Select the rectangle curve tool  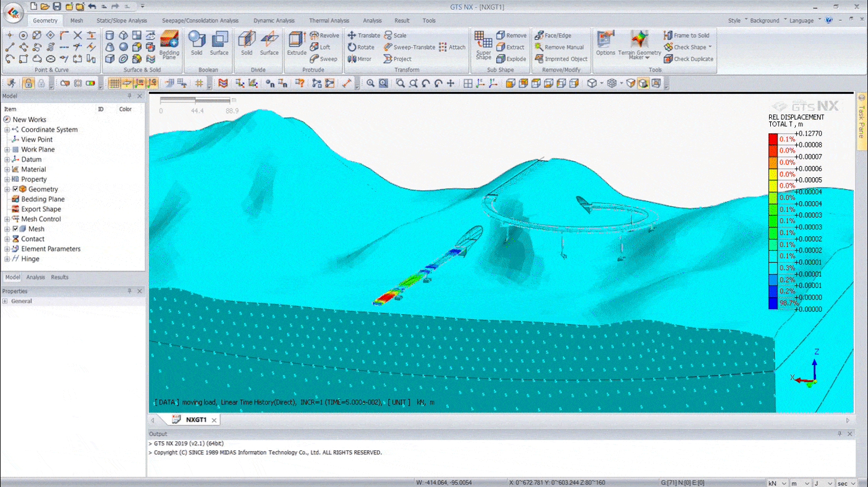click(23, 59)
